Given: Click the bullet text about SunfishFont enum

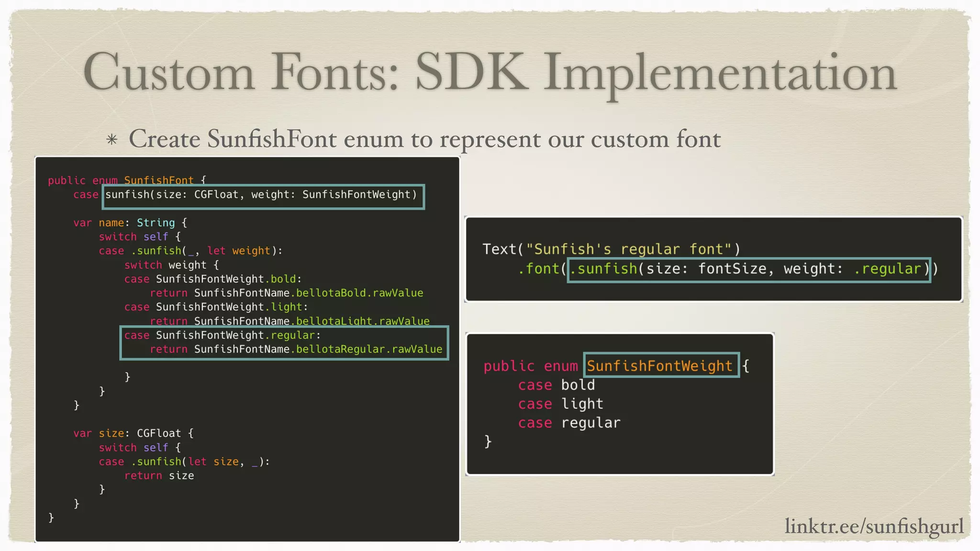Looking at the screenshot, I should [424, 139].
